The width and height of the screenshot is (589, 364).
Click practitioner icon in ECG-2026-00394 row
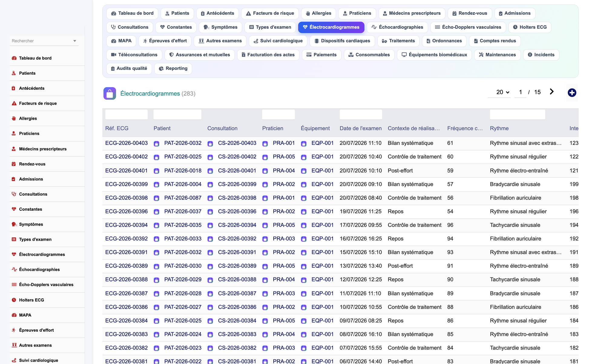point(265,225)
